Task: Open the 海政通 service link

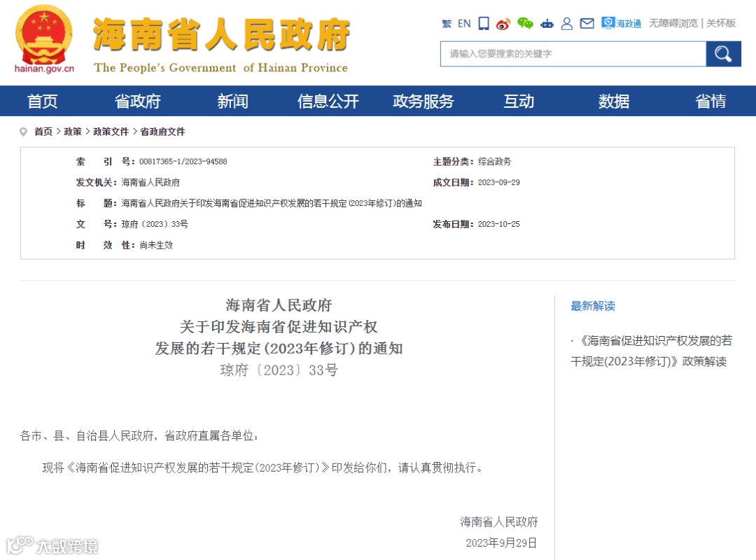Action: click(621, 23)
